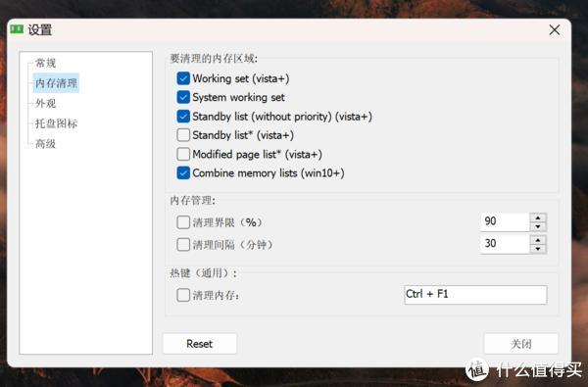Open 托盘图标 settings page
The image size is (588, 387).
[x=56, y=123]
